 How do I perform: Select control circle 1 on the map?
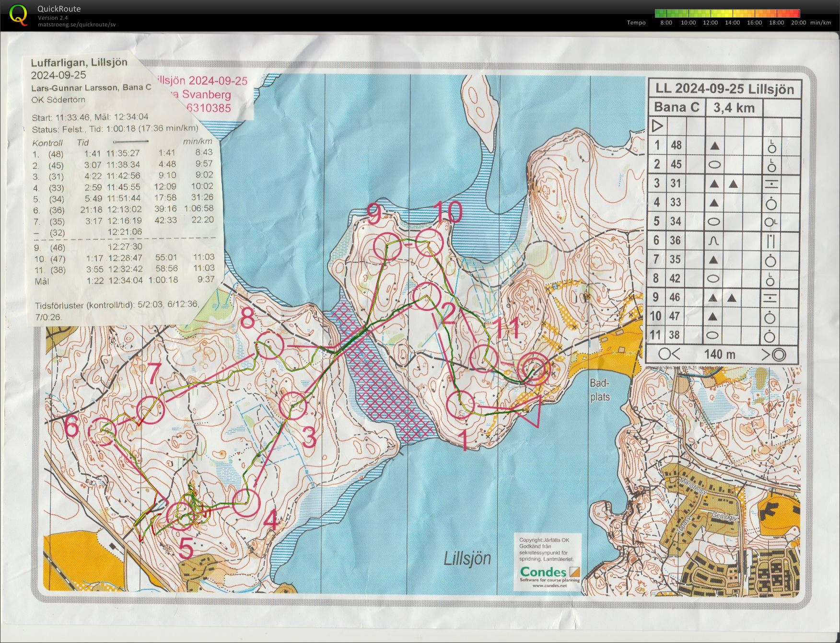tap(460, 405)
